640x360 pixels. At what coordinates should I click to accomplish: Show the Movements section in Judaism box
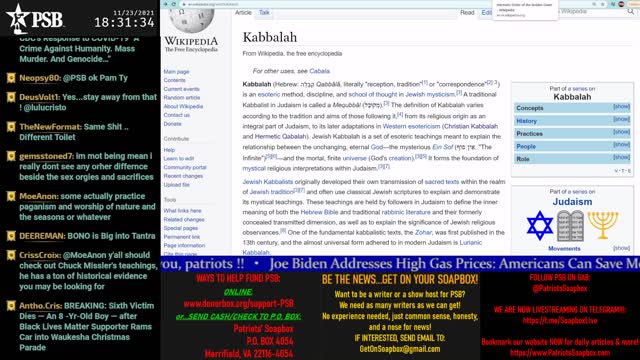point(621,248)
